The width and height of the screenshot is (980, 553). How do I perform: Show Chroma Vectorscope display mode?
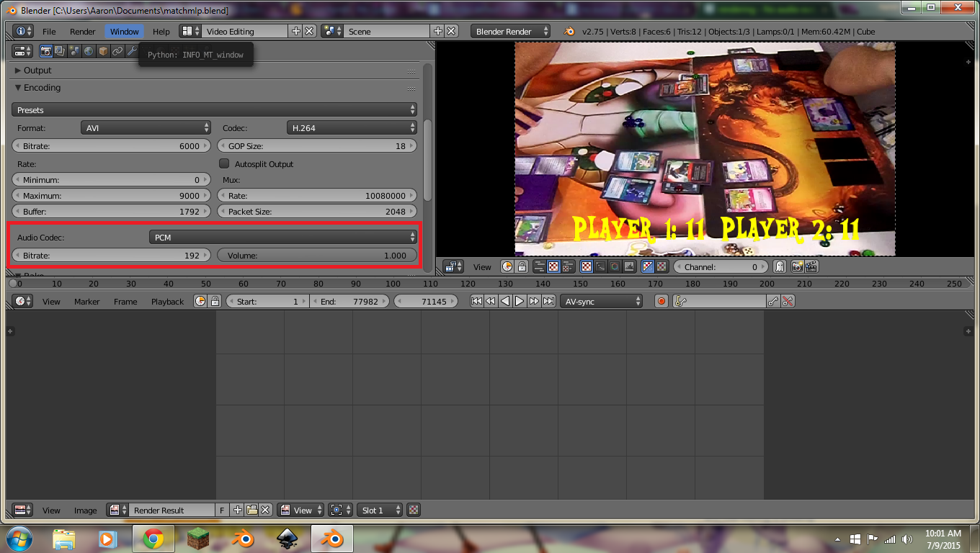pos(615,266)
